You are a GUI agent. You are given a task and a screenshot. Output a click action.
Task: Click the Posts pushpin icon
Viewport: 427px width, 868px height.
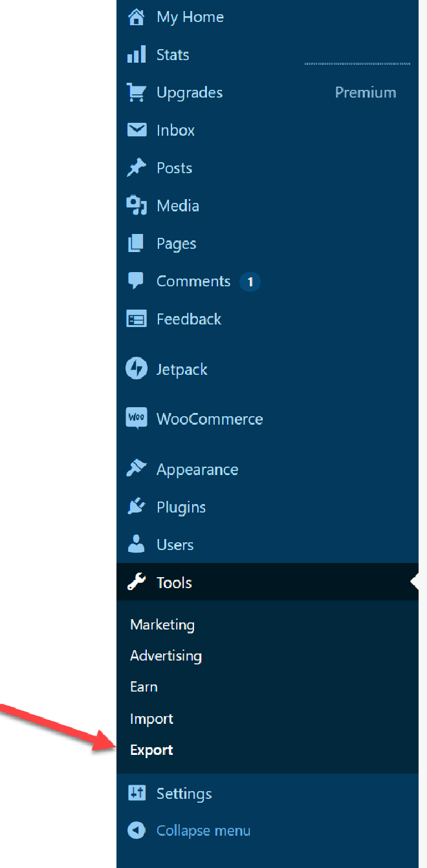[136, 168]
